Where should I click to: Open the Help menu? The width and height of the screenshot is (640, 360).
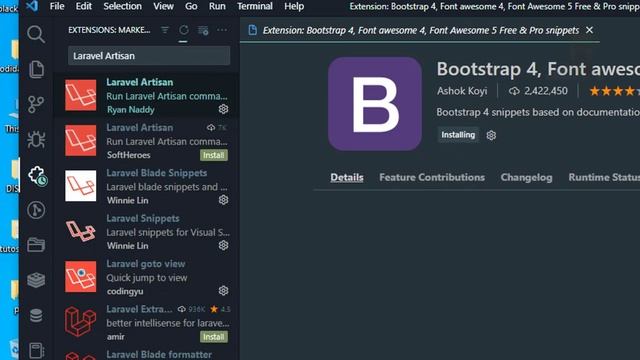coord(294,6)
